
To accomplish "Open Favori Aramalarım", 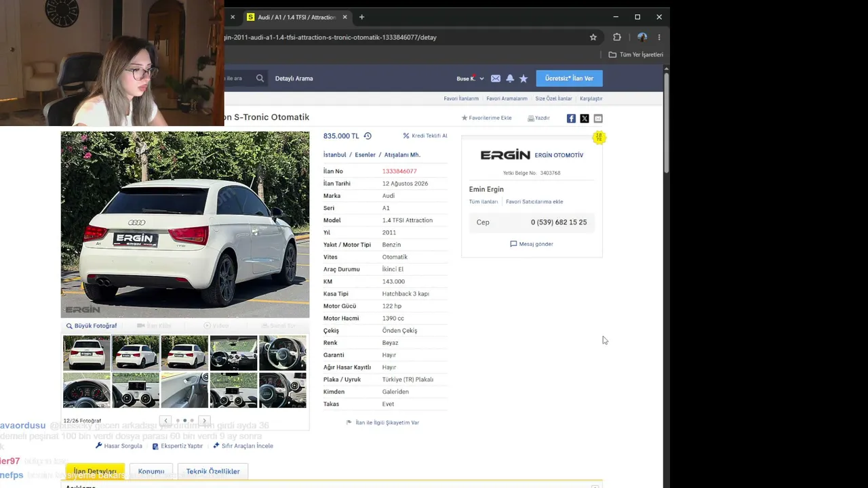I will [507, 98].
